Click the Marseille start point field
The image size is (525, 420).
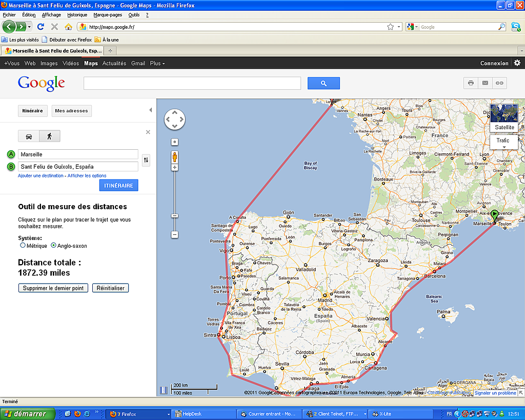tap(78, 154)
